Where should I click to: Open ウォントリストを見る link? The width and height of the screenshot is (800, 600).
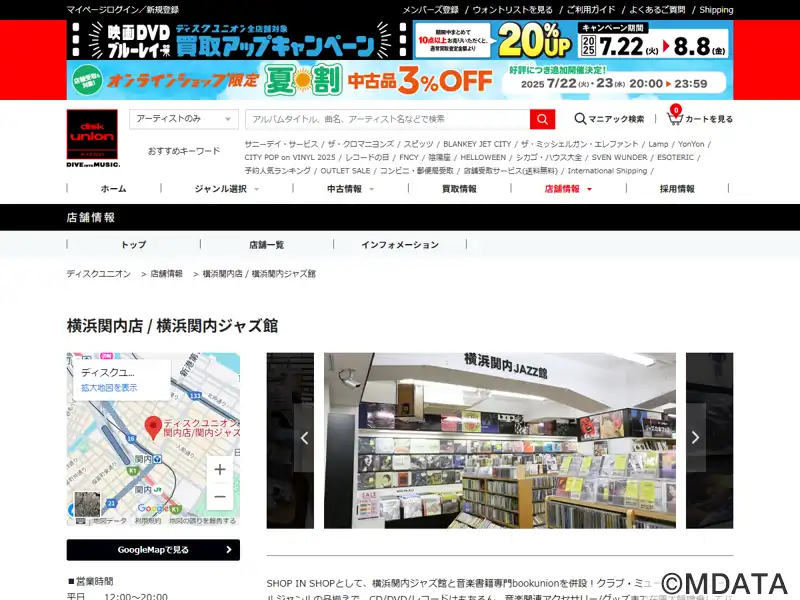[x=512, y=10]
